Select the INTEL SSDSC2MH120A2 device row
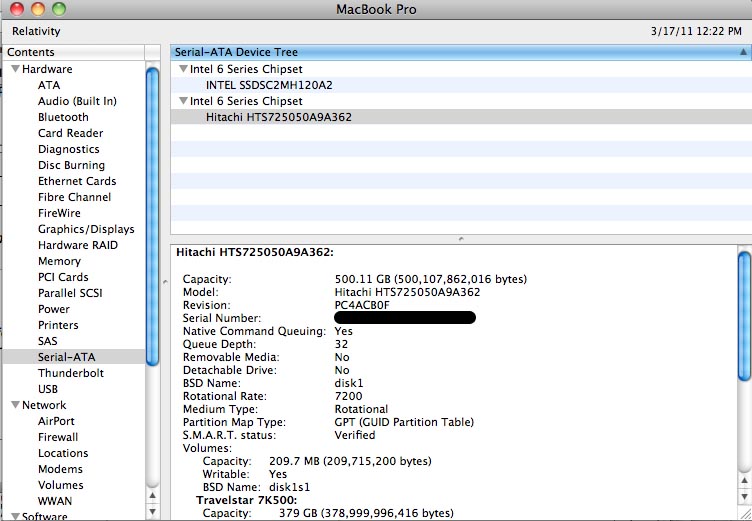The height and width of the screenshot is (521, 752). click(461, 85)
